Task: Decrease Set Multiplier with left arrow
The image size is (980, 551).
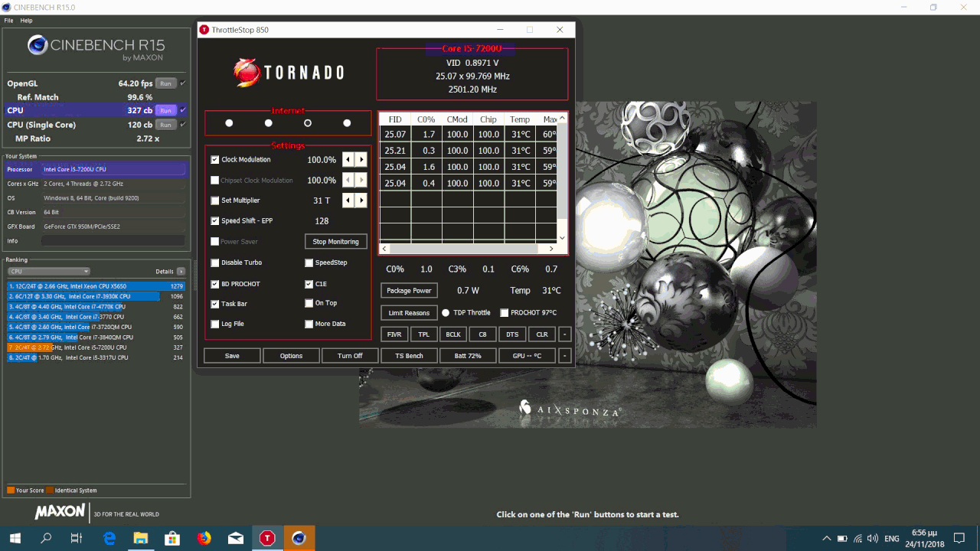Action: (x=348, y=200)
